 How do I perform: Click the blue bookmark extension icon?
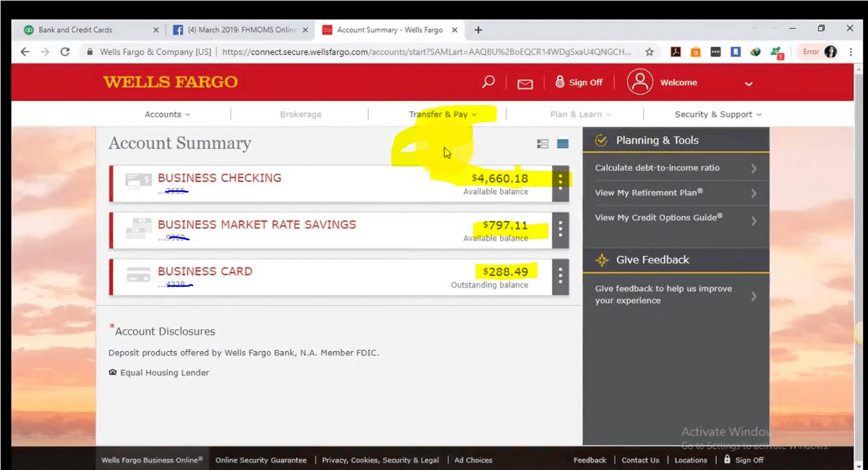736,52
